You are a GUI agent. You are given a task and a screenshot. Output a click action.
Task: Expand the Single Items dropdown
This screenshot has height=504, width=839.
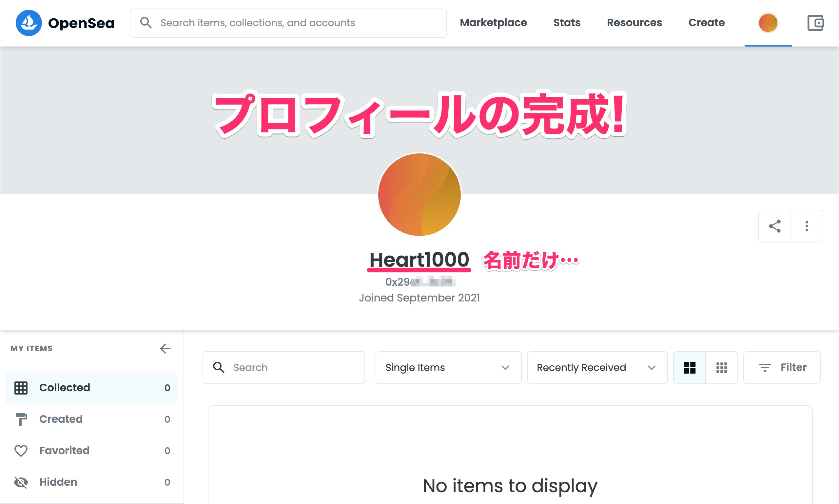(448, 367)
